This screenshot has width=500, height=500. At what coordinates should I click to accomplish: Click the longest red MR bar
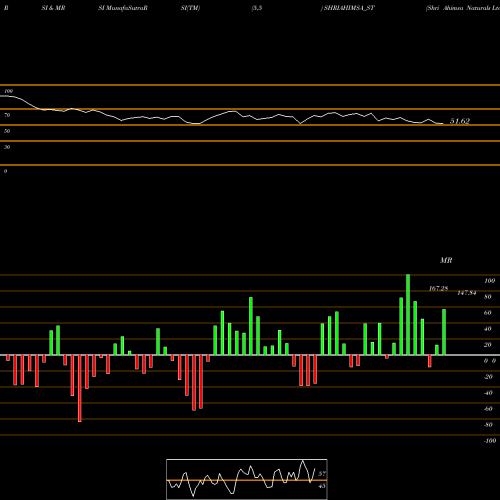(80, 388)
